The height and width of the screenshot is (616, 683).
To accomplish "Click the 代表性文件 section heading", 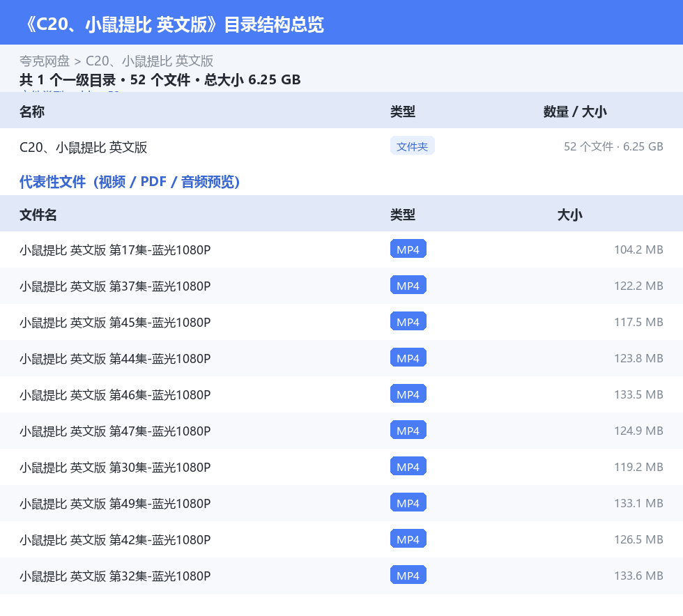I will click(x=130, y=182).
